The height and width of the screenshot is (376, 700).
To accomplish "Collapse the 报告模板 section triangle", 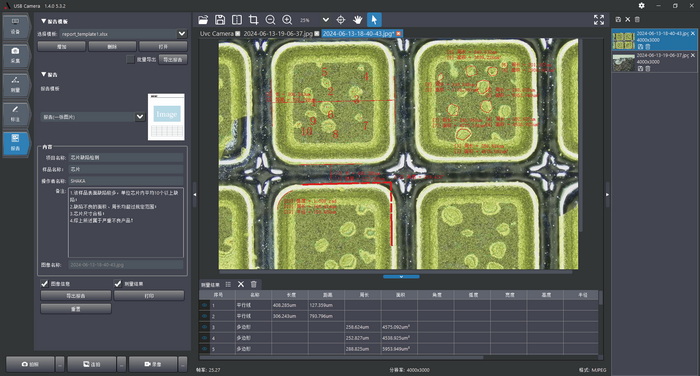I will coord(43,21).
